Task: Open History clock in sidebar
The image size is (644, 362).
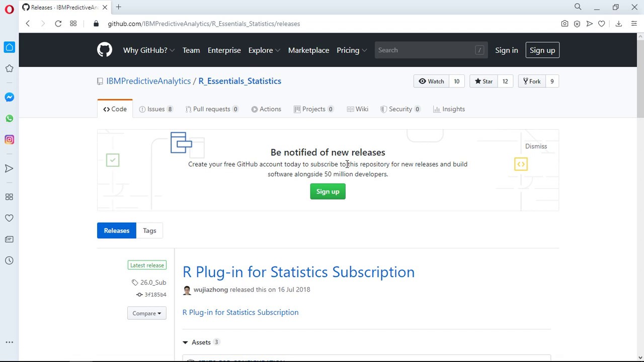Action: 9,260
